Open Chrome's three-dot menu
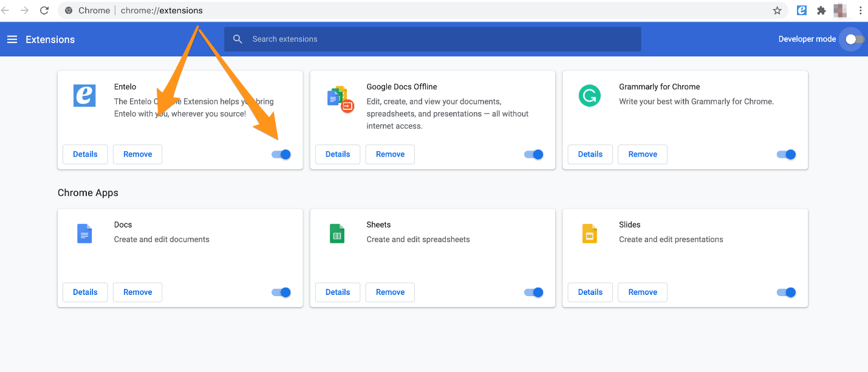This screenshot has height=372, width=868. (x=861, y=10)
